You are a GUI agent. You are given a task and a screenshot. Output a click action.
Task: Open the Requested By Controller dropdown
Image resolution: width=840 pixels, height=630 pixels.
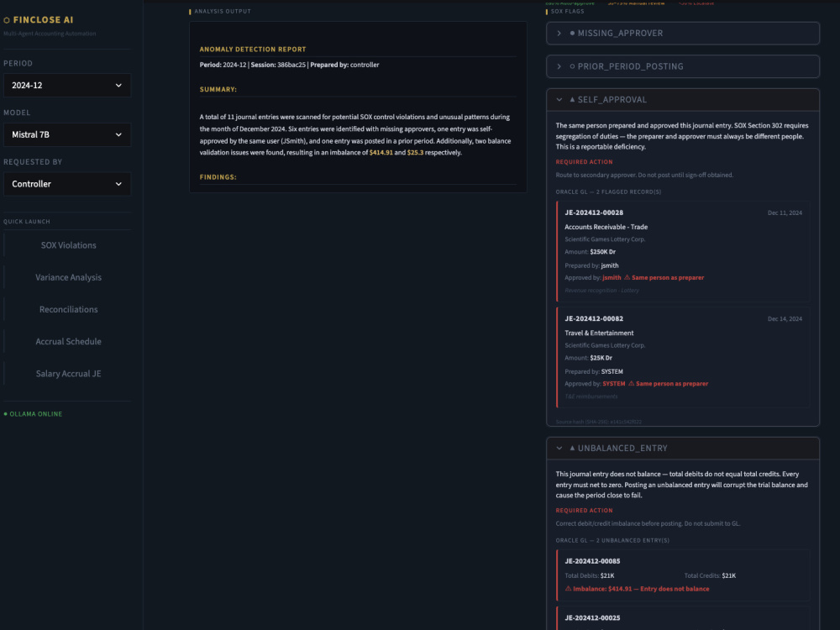point(67,184)
